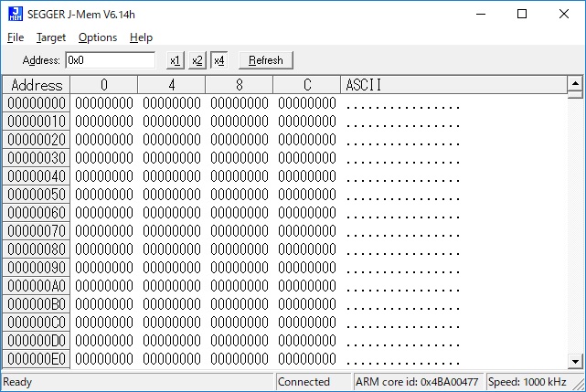The width and height of the screenshot is (586, 392).
Task: Click column 4 value in row 00000050
Action: [172, 195]
